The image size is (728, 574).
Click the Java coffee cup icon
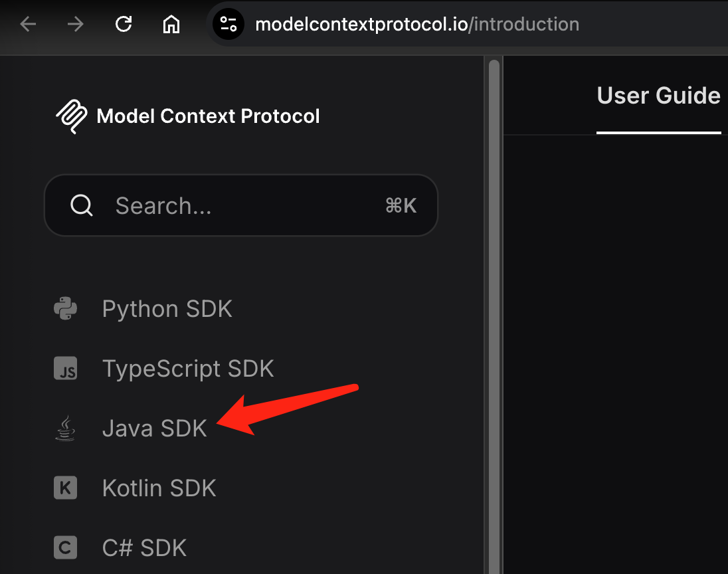65,428
